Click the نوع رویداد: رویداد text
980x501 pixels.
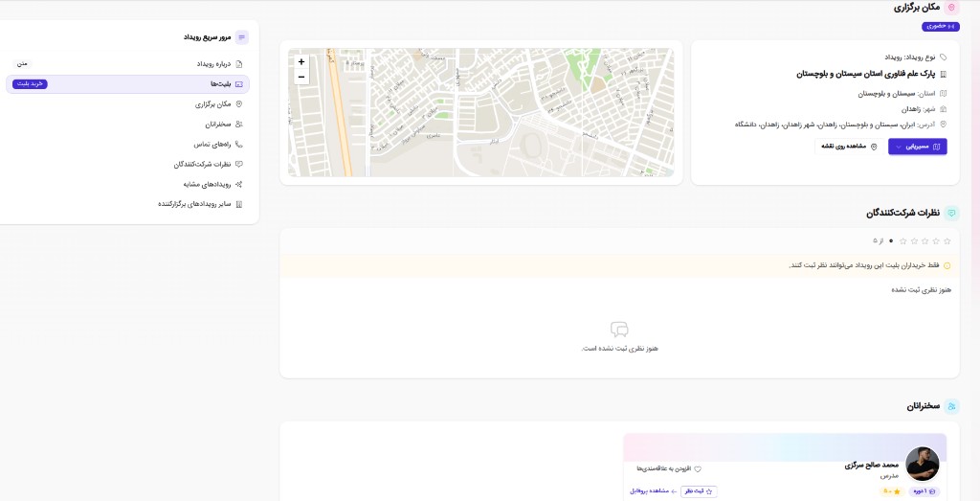click(910, 57)
